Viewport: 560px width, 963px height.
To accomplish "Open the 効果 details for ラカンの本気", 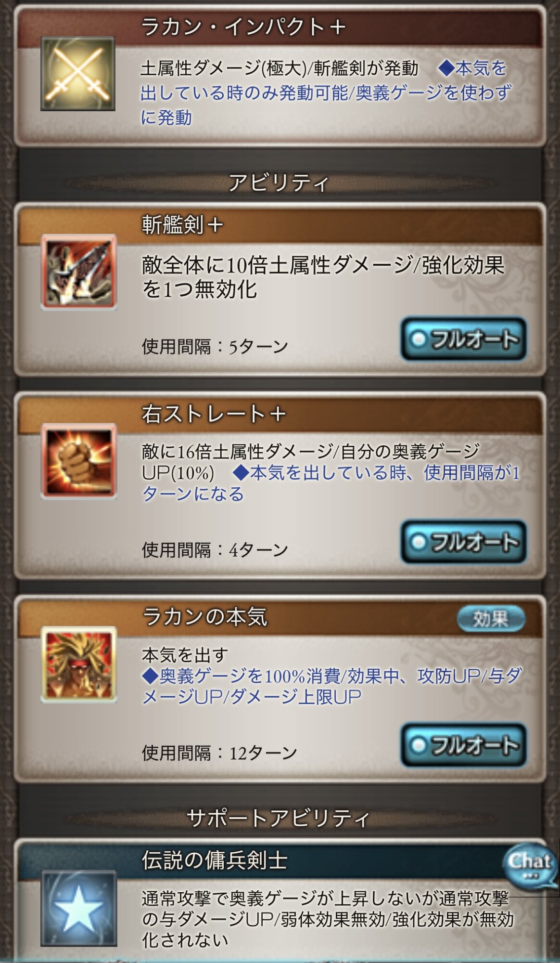I will pyautogui.click(x=491, y=619).
